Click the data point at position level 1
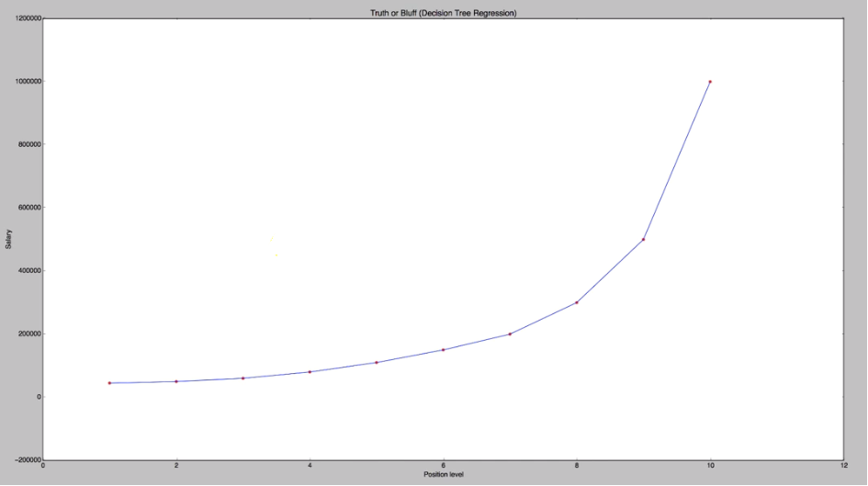868x486 pixels. click(109, 383)
